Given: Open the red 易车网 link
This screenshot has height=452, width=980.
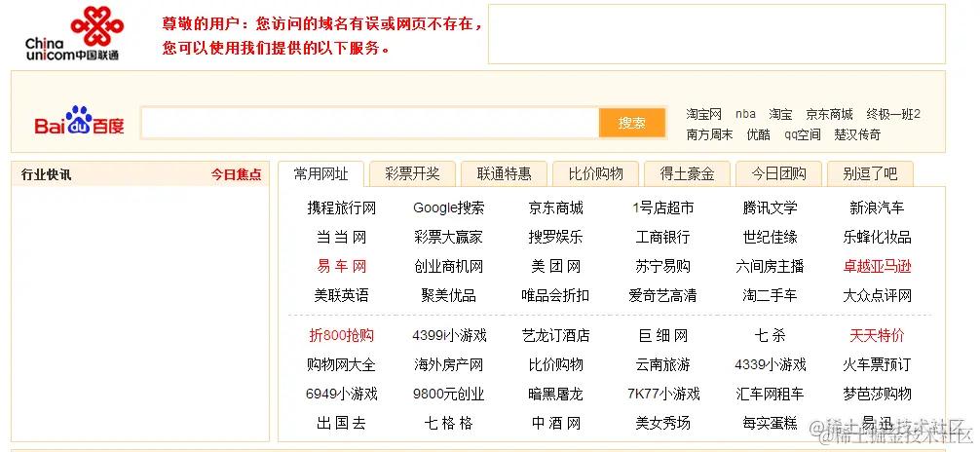Looking at the screenshot, I should coord(341,267).
